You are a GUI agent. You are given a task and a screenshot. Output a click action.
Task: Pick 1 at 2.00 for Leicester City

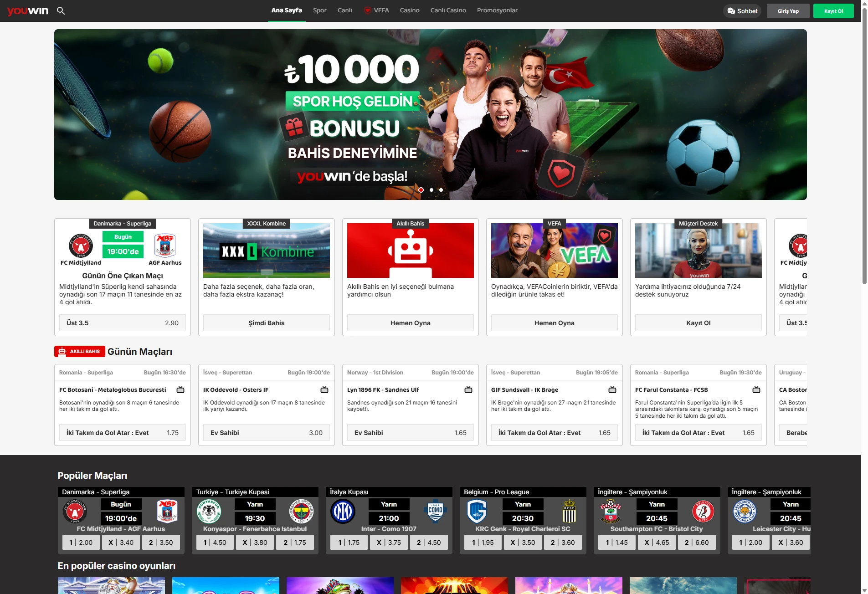[751, 543]
